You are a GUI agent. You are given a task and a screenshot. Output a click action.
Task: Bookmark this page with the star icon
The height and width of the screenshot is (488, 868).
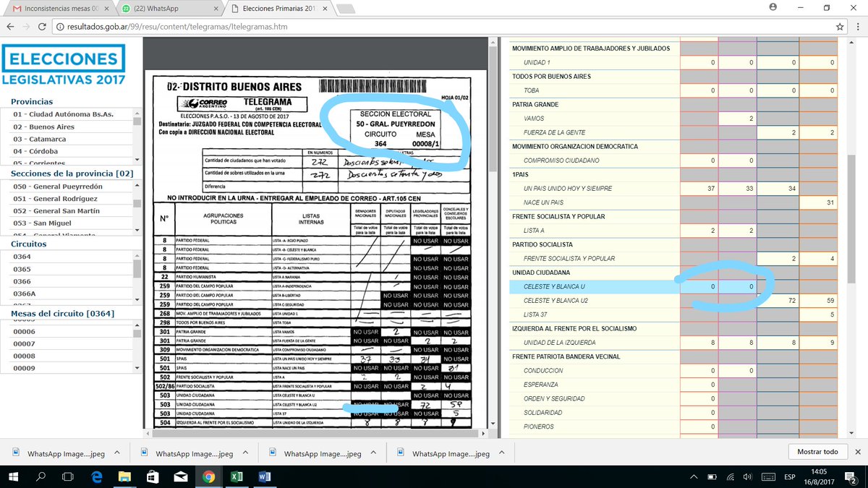840,27
